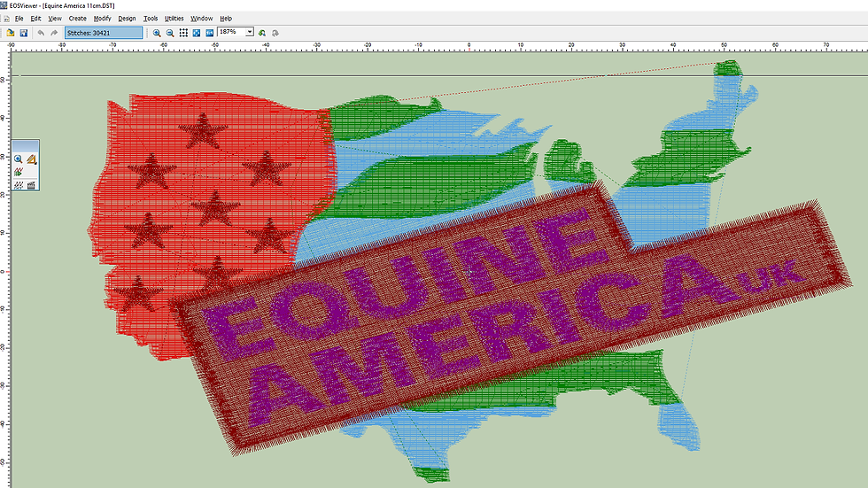Image resolution: width=868 pixels, height=488 pixels.
Task: Select the measure triangle ruler tool
Action: pyautogui.click(x=32, y=159)
